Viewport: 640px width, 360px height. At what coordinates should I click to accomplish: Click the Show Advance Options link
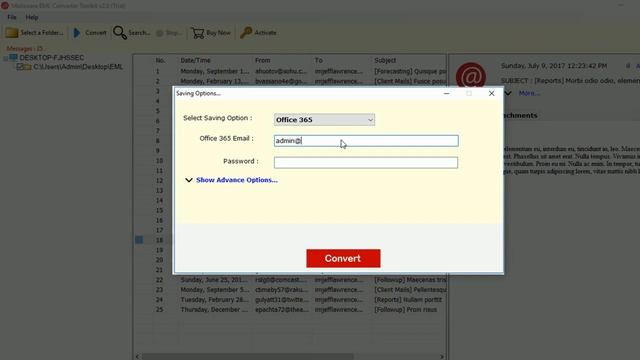click(237, 180)
